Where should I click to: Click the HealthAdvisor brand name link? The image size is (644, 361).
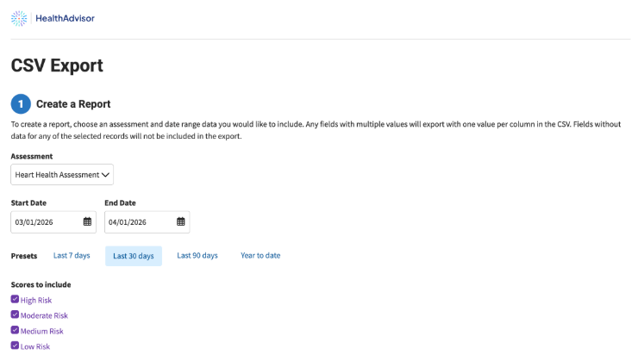pyautogui.click(x=65, y=18)
